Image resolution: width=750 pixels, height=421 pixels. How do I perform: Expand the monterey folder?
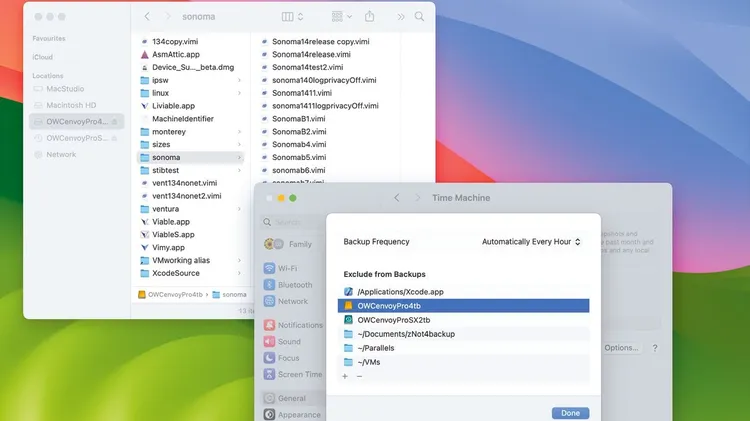239,132
